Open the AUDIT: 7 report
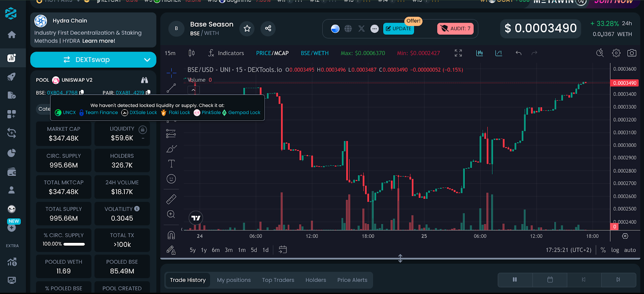Screen dimensions: 644x294 point(455,29)
